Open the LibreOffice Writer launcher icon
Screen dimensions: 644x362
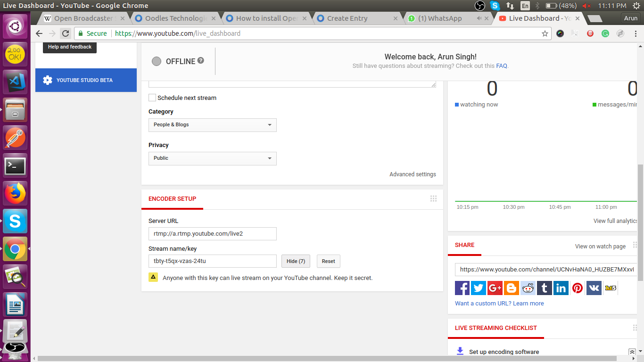pyautogui.click(x=16, y=304)
